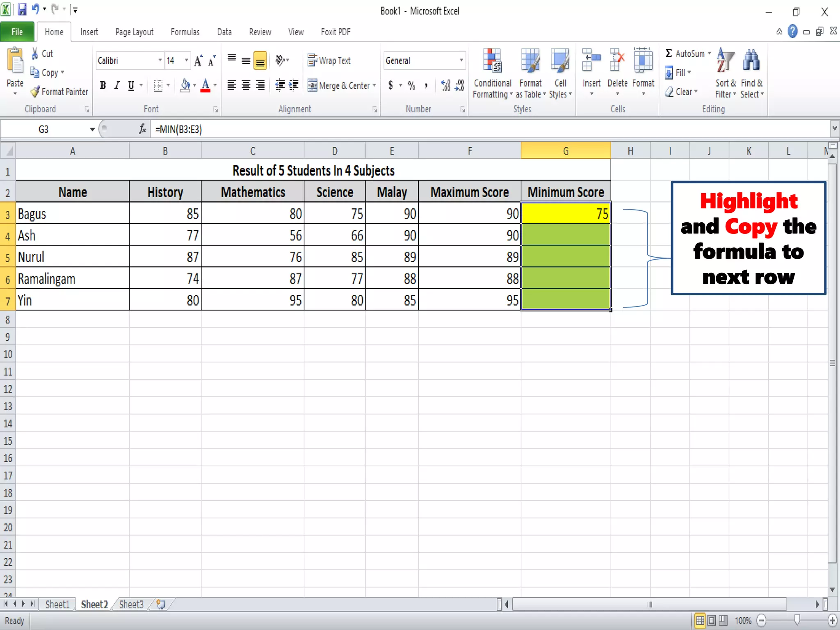Click the Save icon in quick access toolbar
Viewport: 840px width, 630px height.
tap(22, 9)
